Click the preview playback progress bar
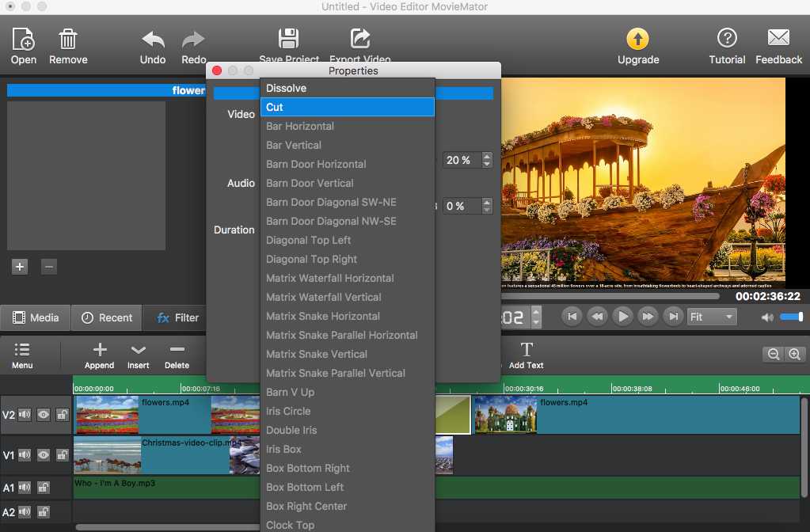This screenshot has height=532, width=810. click(610, 296)
